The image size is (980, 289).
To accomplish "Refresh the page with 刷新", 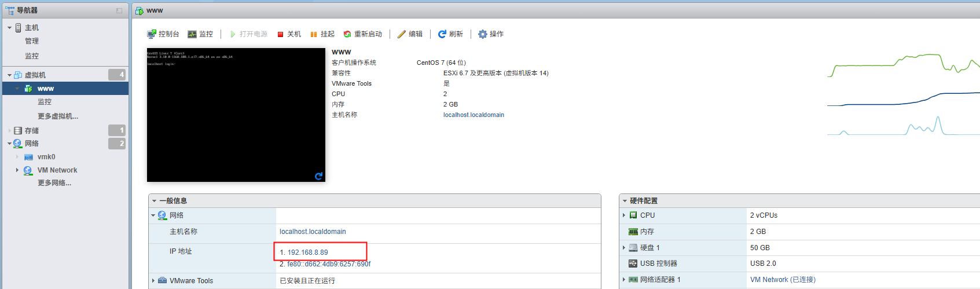I will pos(450,34).
